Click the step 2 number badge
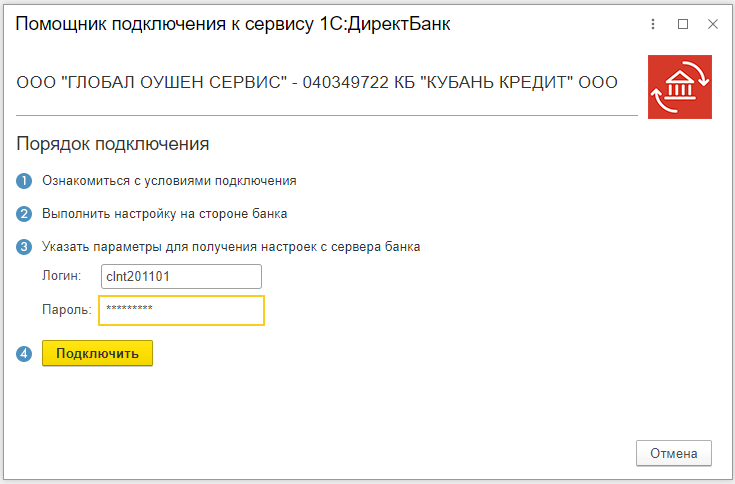Viewport: 735px width, 484px height. 24,214
